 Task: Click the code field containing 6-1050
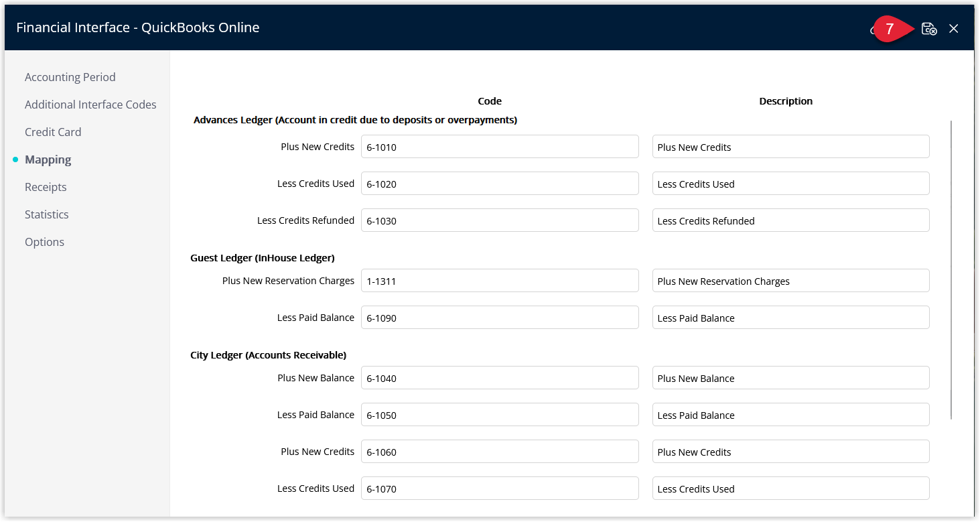coord(500,415)
